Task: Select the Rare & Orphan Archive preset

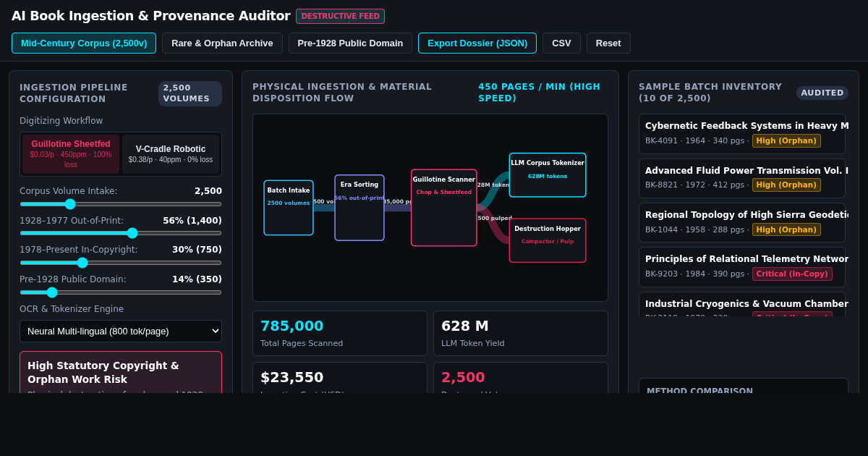Action: (x=222, y=43)
